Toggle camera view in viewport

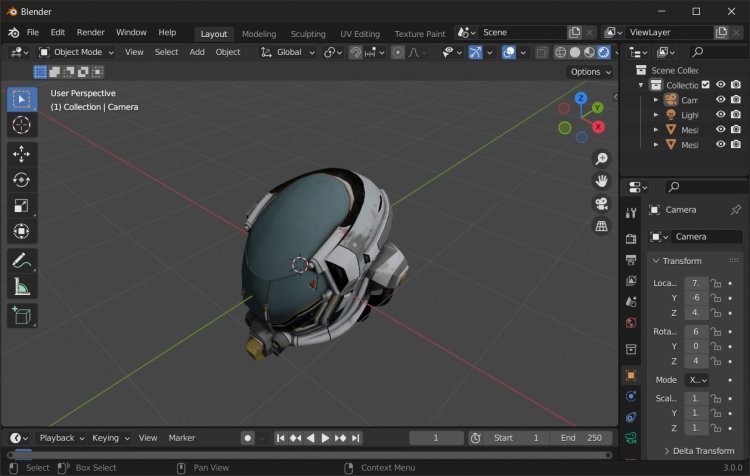click(x=601, y=203)
